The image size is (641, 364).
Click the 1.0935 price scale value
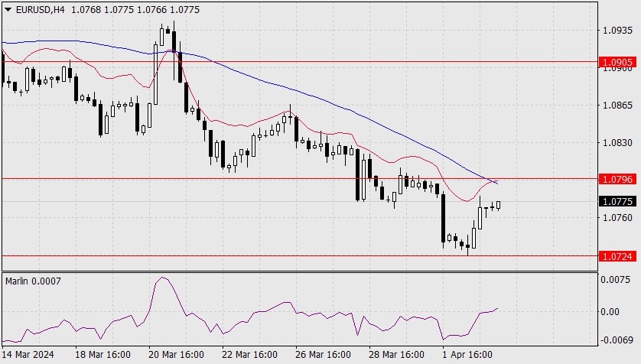[x=618, y=31]
